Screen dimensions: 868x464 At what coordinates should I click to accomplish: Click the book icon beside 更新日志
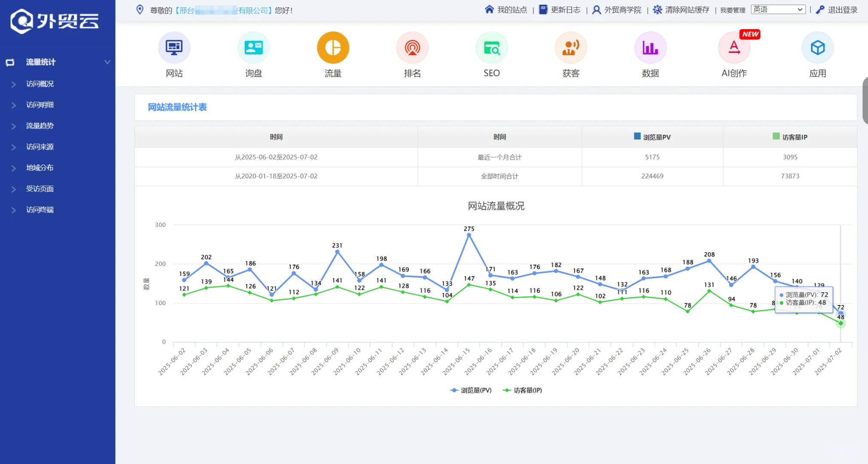[543, 9]
